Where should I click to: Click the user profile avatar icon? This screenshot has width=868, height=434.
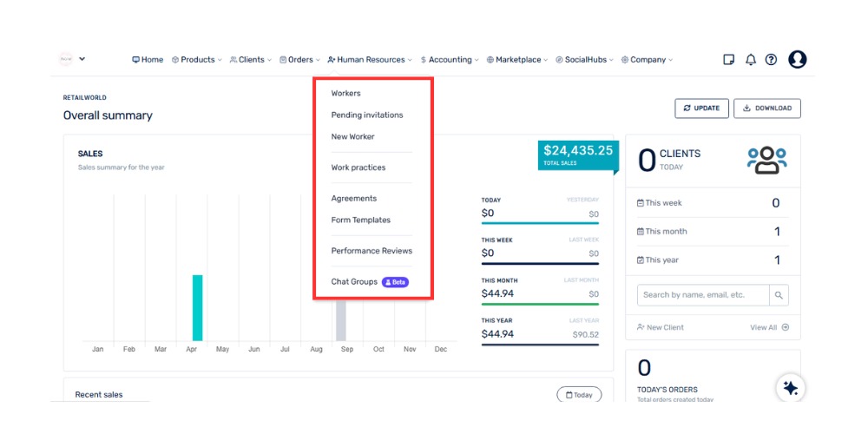[797, 59]
